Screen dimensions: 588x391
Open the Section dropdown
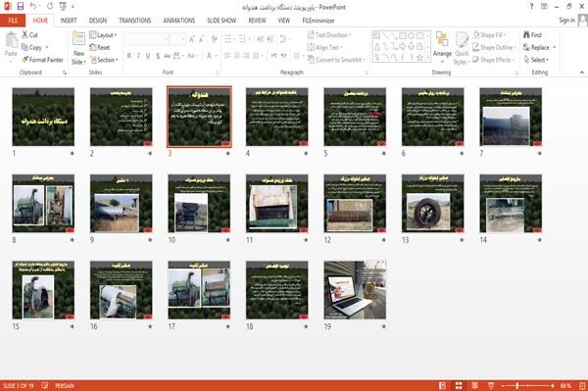(104, 60)
